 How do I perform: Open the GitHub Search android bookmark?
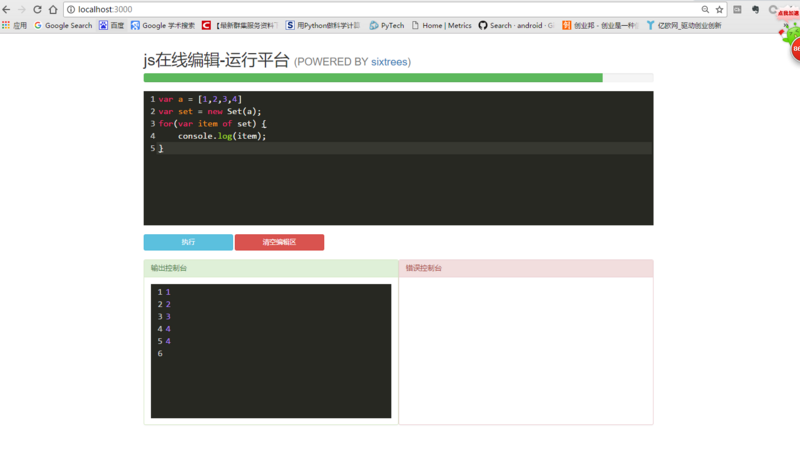tap(516, 25)
